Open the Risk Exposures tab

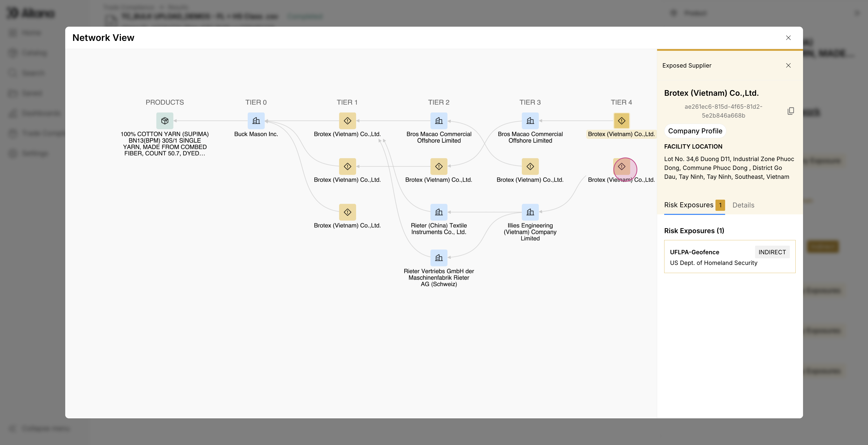click(688, 205)
